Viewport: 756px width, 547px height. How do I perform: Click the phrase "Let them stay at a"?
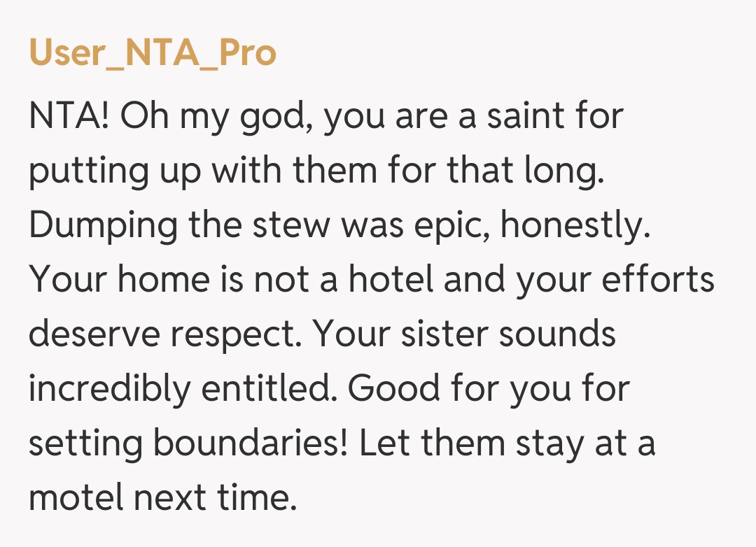point(507,443)
